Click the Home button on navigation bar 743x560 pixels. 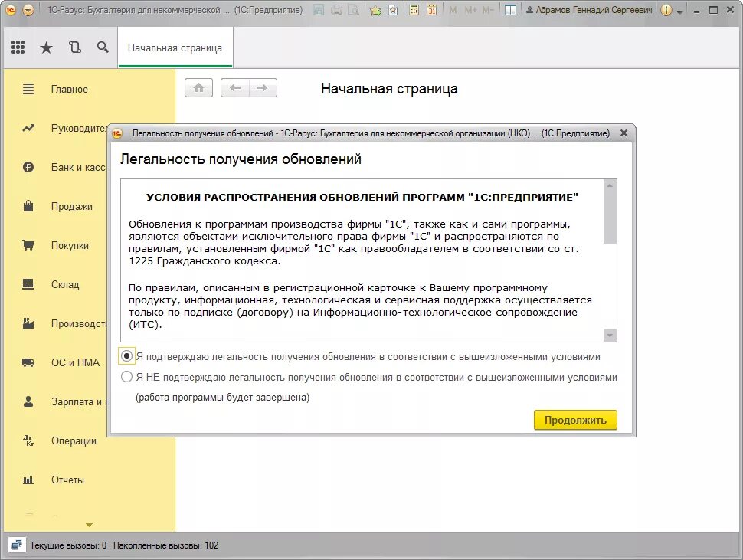[198, 88]
